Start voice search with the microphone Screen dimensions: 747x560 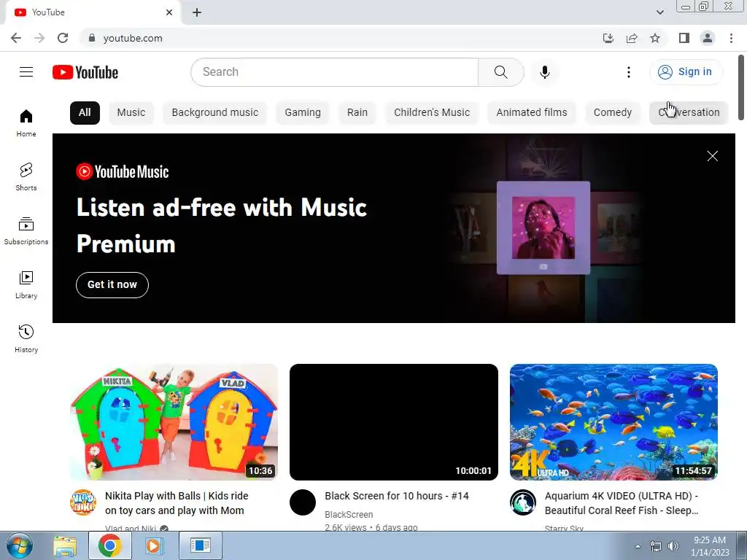(x=544, y=72)
